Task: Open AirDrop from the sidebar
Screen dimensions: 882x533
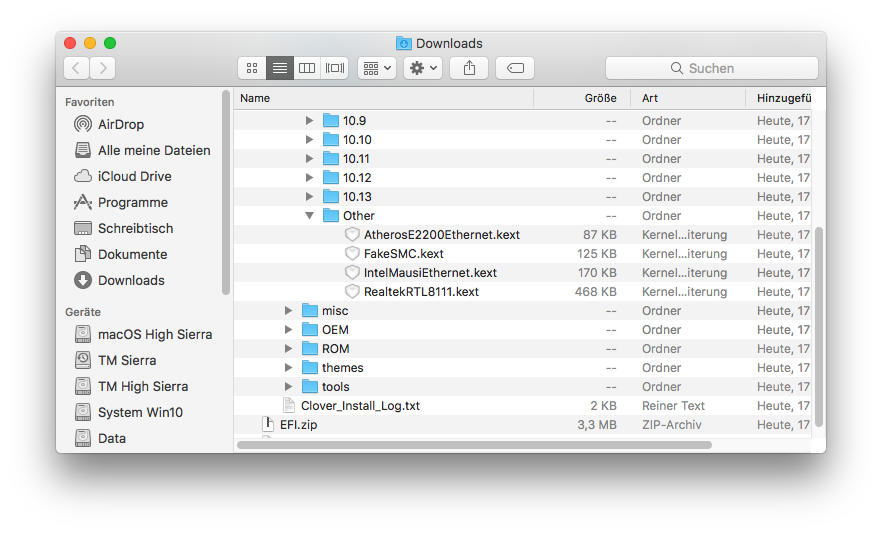Action: click(120, 124)
